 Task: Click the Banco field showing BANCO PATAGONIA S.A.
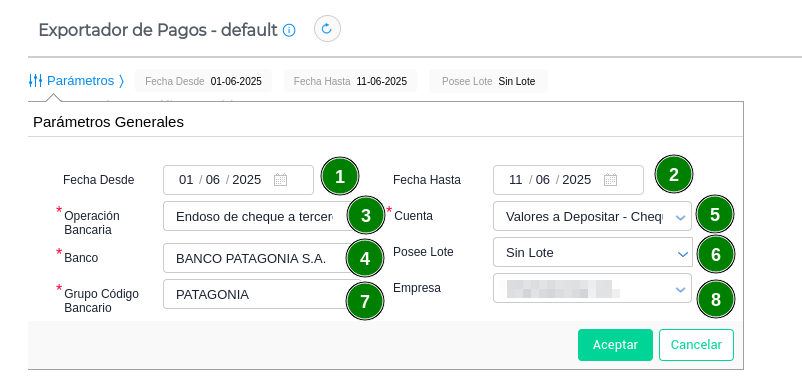coord(256,258)
